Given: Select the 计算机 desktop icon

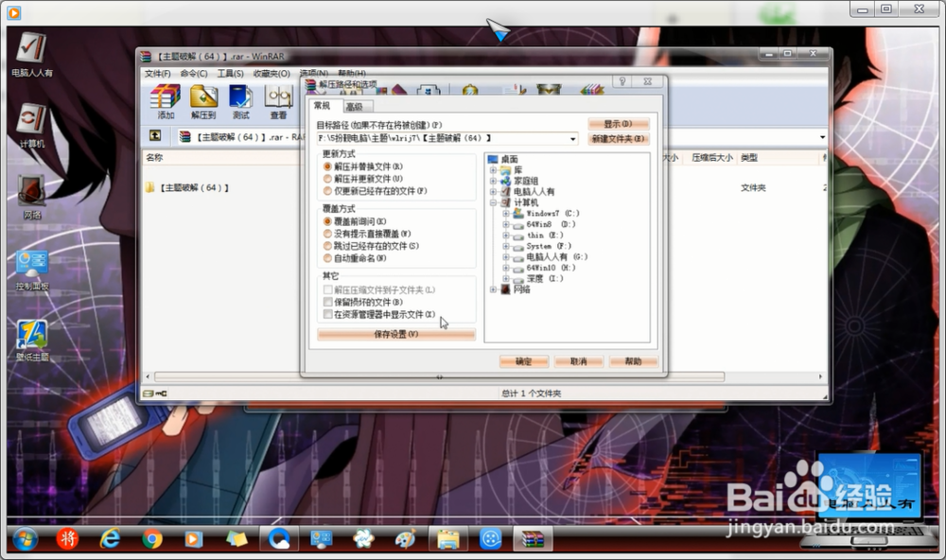Looking at the screenshot, I should pyautogui.click(x=31, y=126).
